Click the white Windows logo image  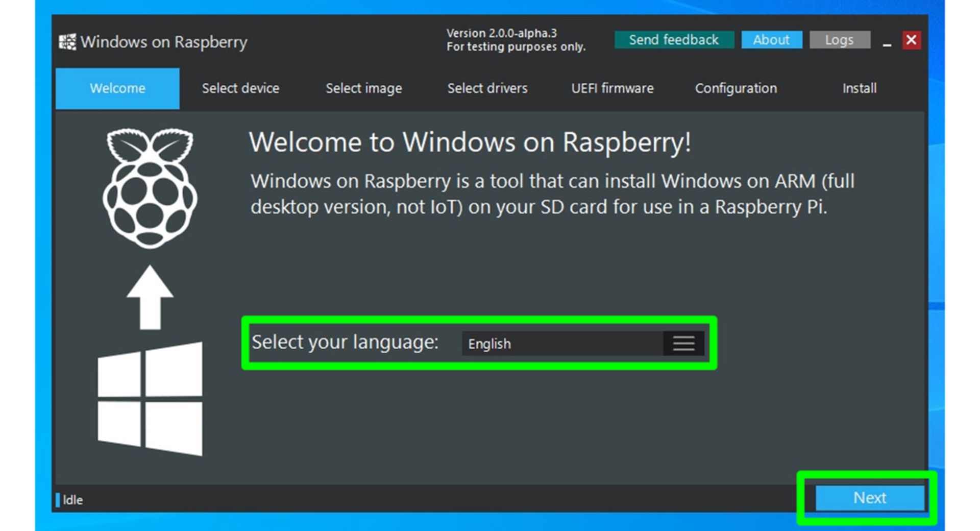pyautogui.click(x=150, y=399)
